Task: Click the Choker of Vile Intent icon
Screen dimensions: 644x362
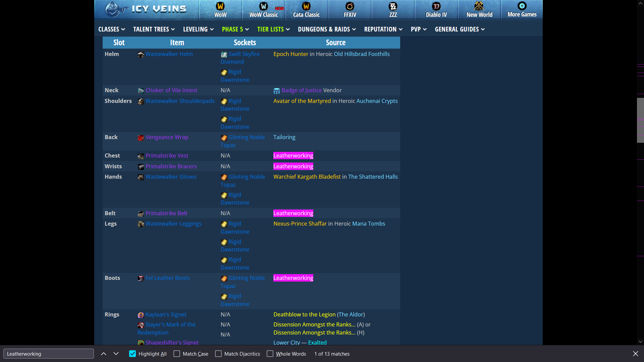Action: (141, 90)
